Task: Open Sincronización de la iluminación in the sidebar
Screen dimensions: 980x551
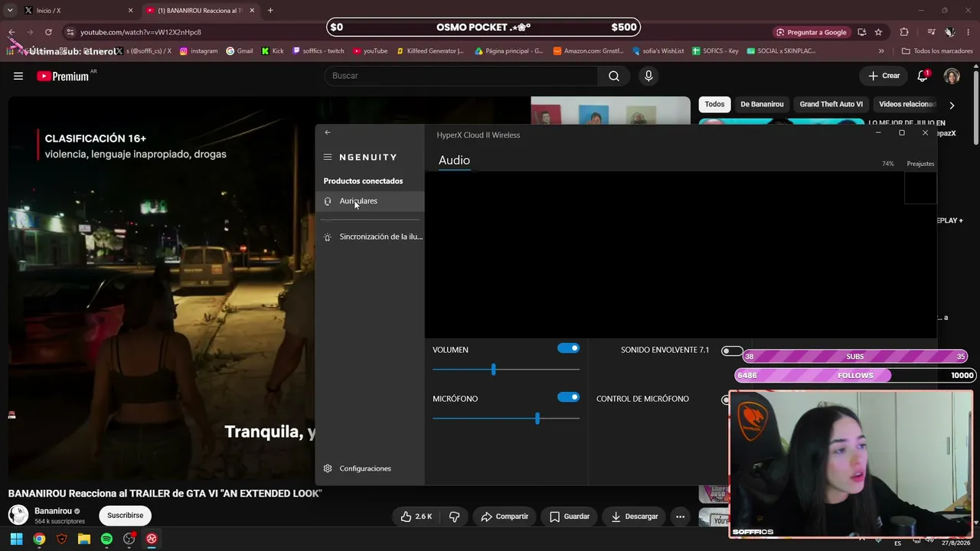Action: tap(371, 237)
